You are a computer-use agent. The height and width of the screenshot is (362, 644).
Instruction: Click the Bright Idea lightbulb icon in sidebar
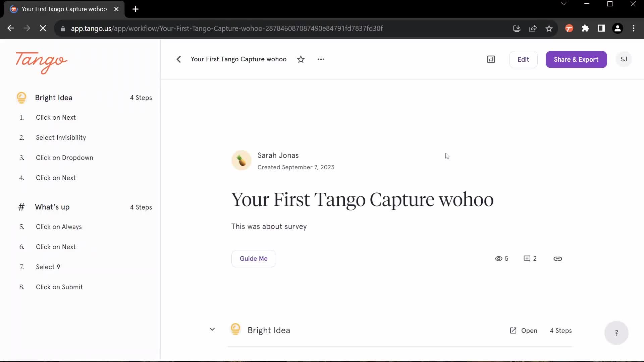coord(21,98)
